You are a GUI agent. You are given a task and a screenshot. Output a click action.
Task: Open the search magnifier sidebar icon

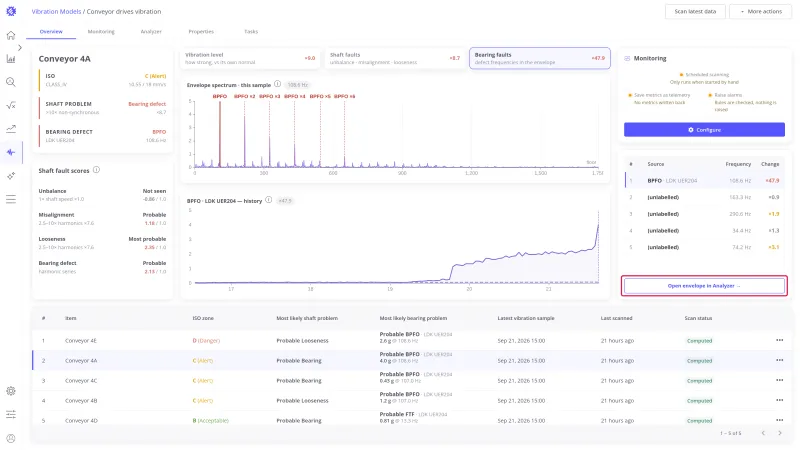point(11,82)
